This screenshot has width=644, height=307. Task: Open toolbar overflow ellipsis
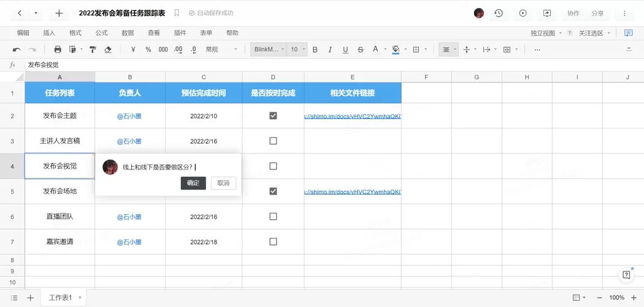pos(537,49)
